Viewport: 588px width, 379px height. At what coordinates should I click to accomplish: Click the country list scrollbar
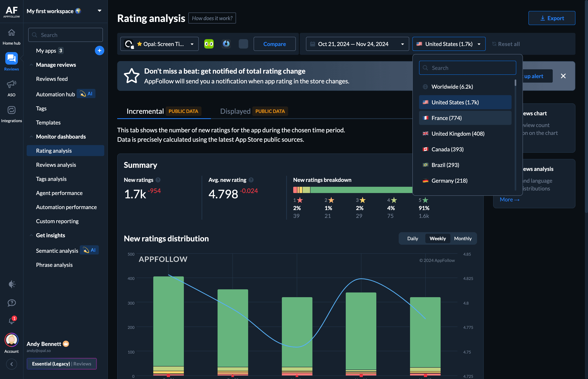pyautogui.click(x=515, y=83)
